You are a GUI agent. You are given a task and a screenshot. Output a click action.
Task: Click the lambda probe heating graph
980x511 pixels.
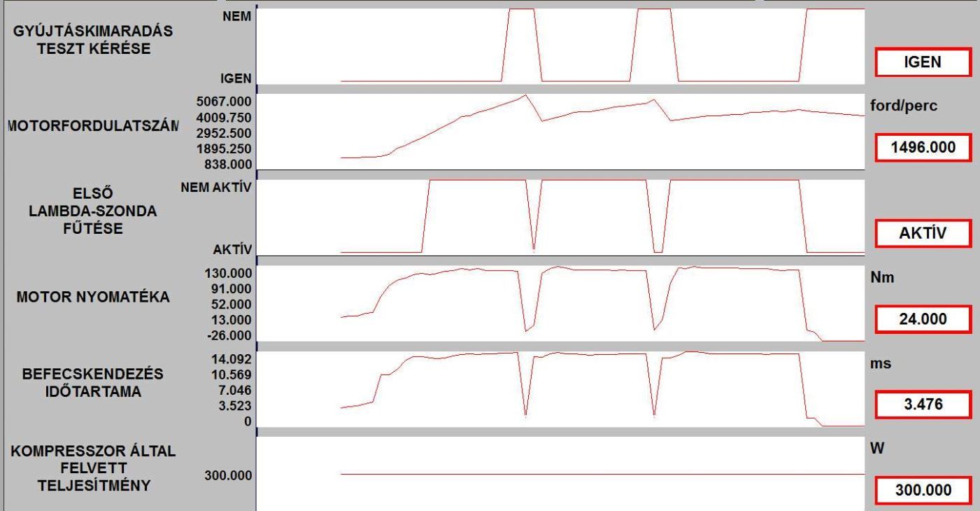point(561,218)
